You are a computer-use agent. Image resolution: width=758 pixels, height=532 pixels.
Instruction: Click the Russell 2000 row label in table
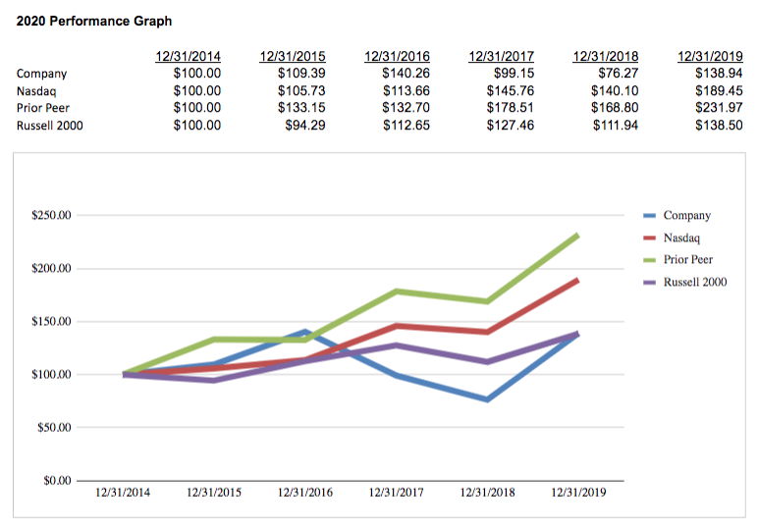tap(50, 126)
